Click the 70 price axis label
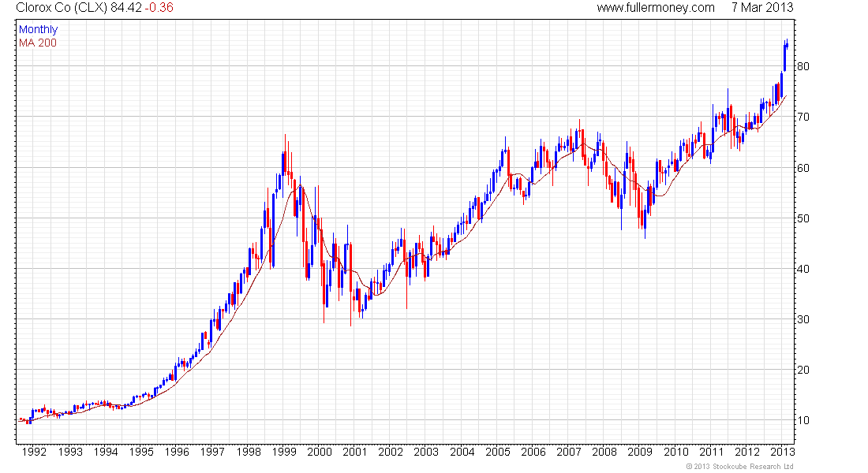Image resolution: width=868 pixels, height=473 pixels. [x=803, y=117]
